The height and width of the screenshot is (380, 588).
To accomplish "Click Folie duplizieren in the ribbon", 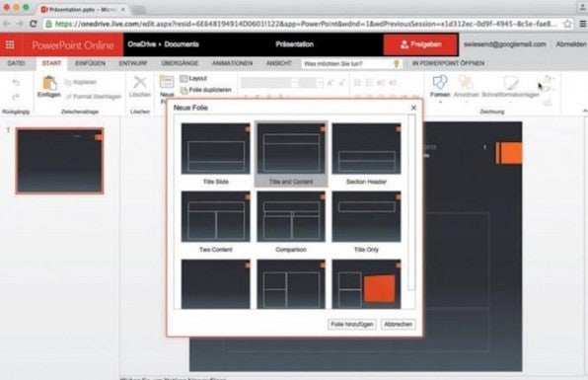I will [x=206, y=90].
